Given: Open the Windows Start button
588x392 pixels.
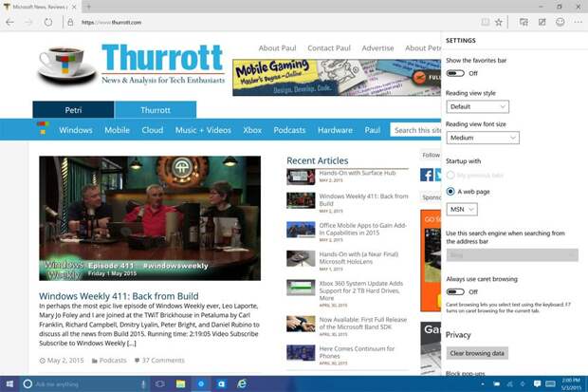Looking at the screenshot, I should [9, 383].
